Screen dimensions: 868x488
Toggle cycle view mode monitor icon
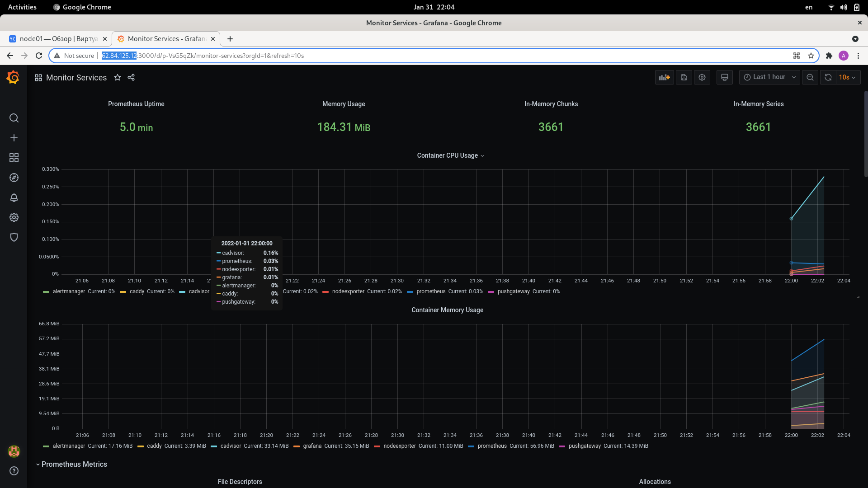click(x=725, y=77)
